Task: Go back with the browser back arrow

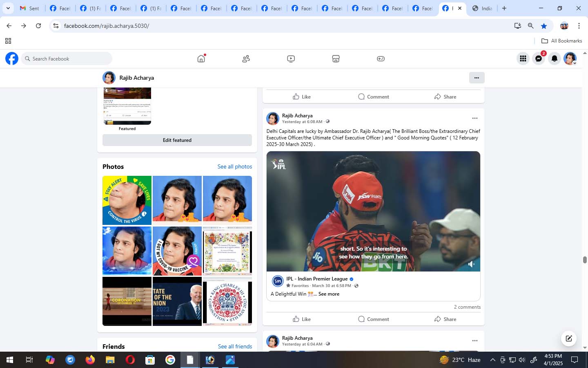Action: pos(9,26)
